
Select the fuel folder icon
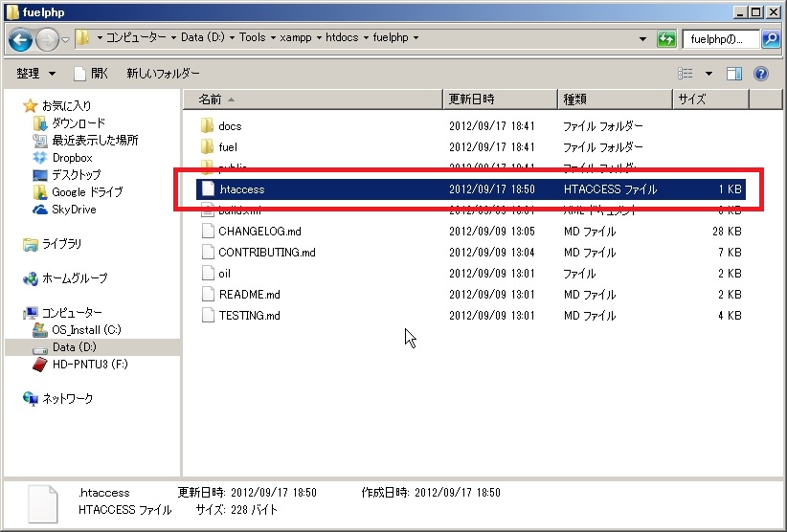coord(208,146)
